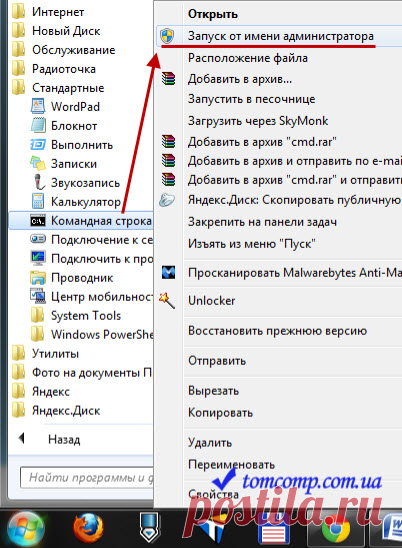402x548 pixels.
Task: Expand the System Tools folder
Action: [76, 316]
